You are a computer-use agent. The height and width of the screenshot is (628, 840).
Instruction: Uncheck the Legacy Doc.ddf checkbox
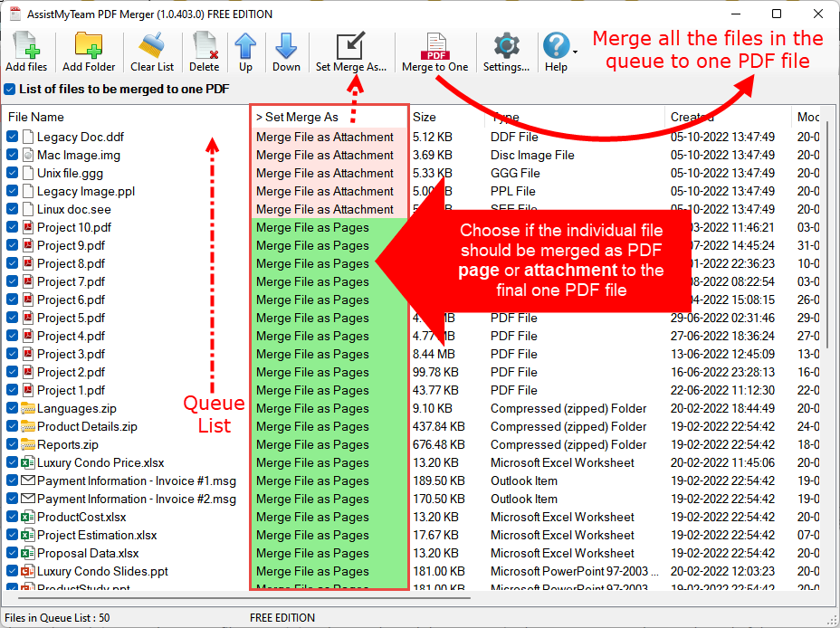click(x=11, y=137)
